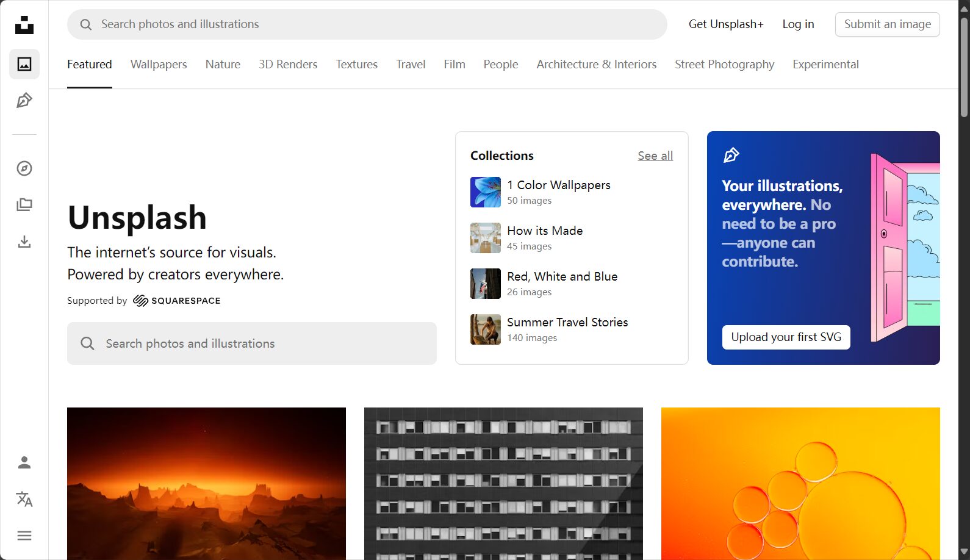Click the Squarespace sponsor logo
Viewport: 970px width, 560px height.
[177, 301]
